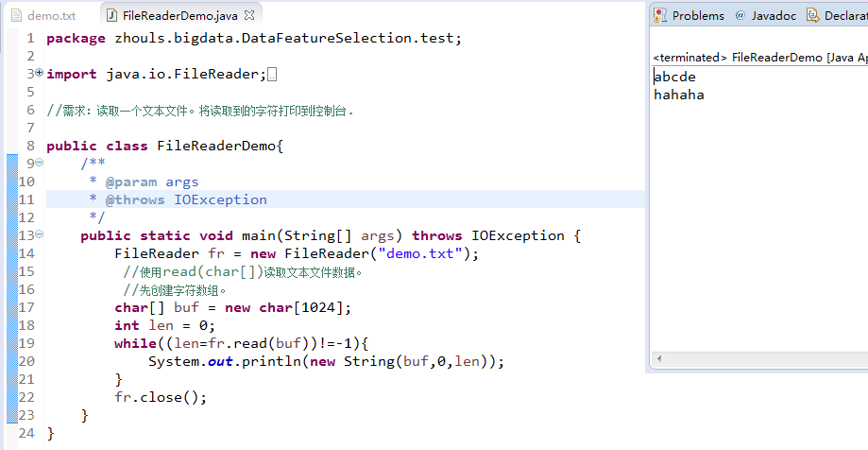The image size is (868, 450).
Task: Click the Java file icon on FileReaderDemo tab
Action: click(111, 15)
